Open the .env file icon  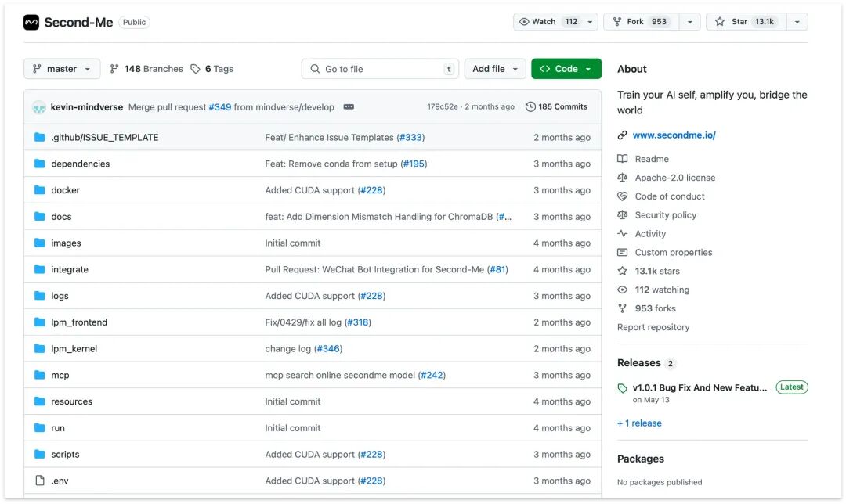point(39,481)
